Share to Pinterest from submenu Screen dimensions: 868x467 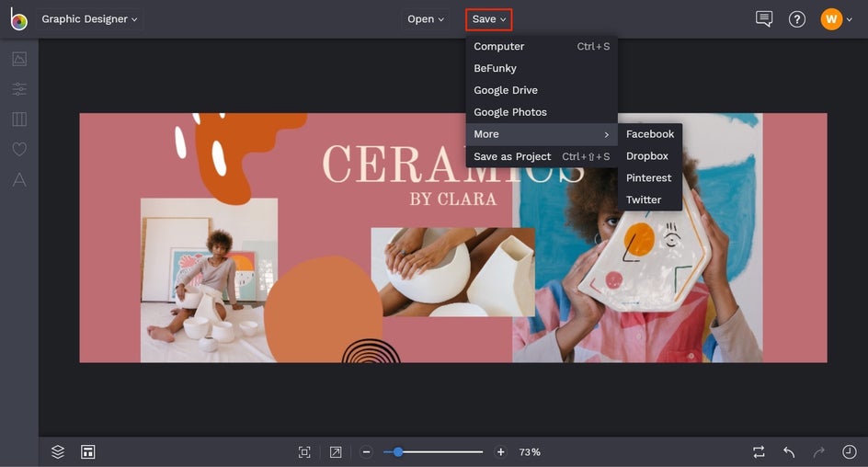pyautogui.click(x=650, y=177)
